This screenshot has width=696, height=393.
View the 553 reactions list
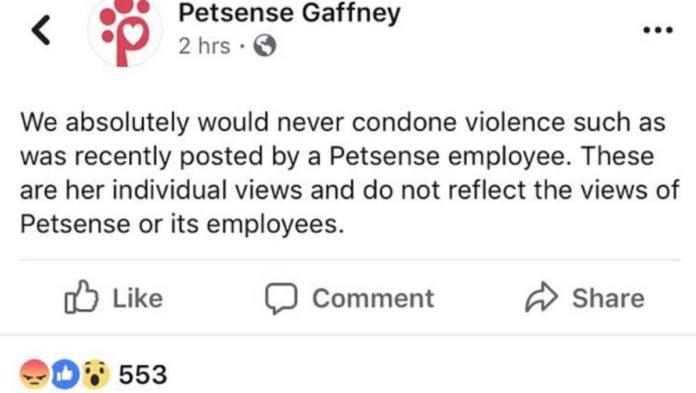[143, 374]
